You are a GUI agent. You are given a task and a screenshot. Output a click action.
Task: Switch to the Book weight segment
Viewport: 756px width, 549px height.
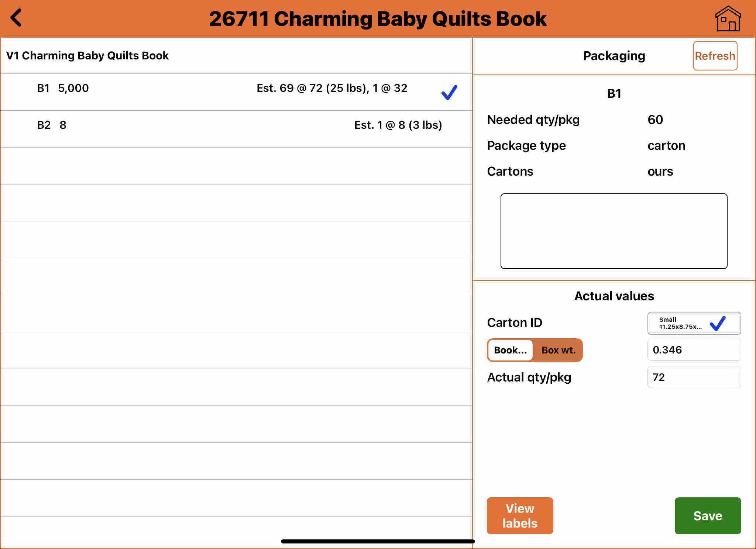(510, 350)
